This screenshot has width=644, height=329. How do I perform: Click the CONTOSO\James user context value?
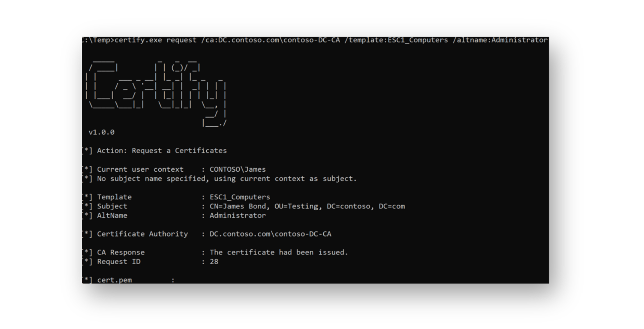point(237,170)
